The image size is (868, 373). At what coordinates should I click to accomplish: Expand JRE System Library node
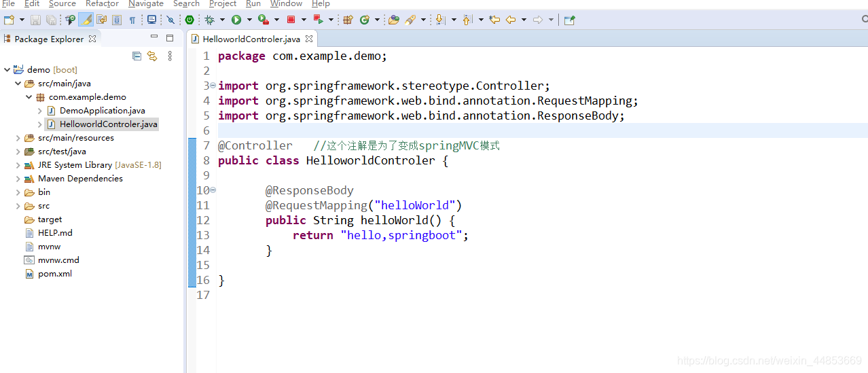pos(18,164)
